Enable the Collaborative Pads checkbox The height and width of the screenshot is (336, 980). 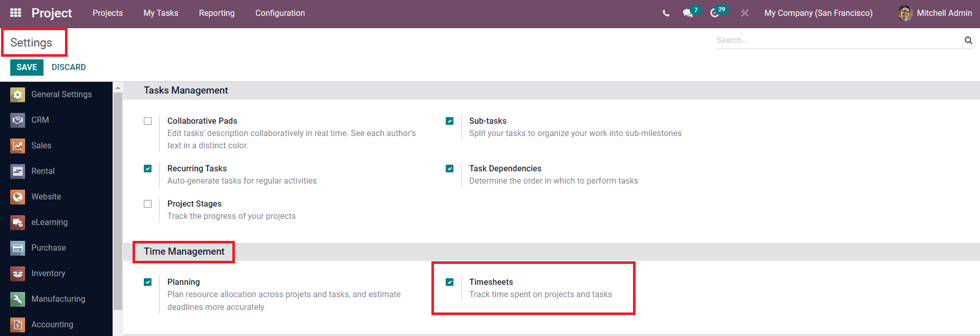tap(148, 121)
